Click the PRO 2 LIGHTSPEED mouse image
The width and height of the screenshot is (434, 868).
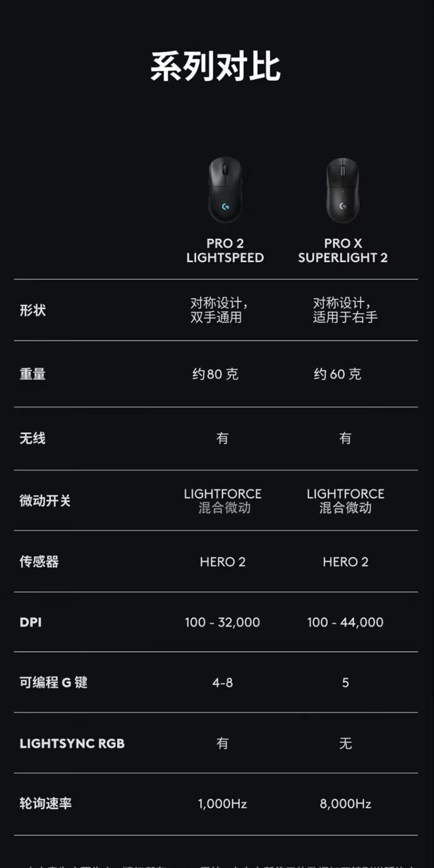(225, 189)
